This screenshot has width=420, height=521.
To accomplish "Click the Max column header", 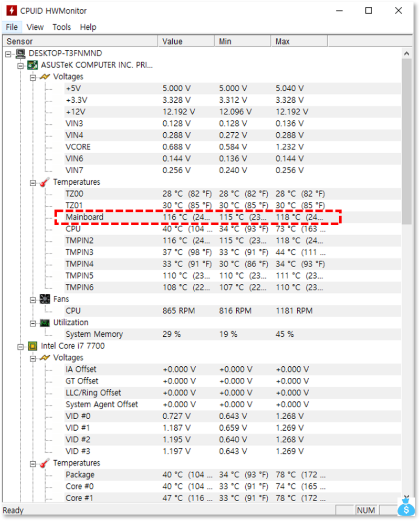I will [299, 41].
